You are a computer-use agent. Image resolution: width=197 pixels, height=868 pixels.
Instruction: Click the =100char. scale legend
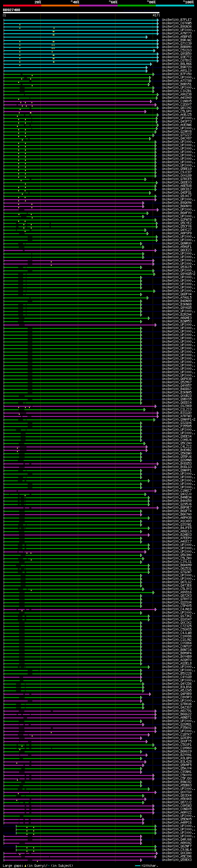click(146, 865)
